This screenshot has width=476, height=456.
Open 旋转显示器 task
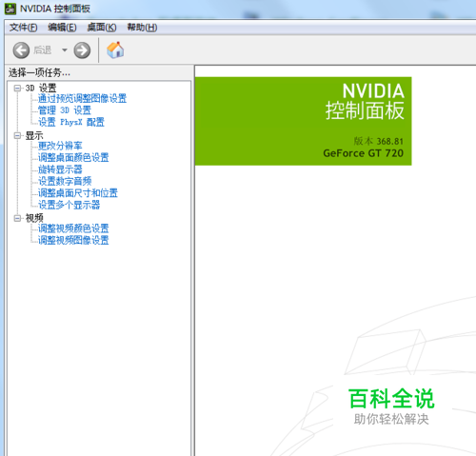pyautogui.click(x=60, y=169)
